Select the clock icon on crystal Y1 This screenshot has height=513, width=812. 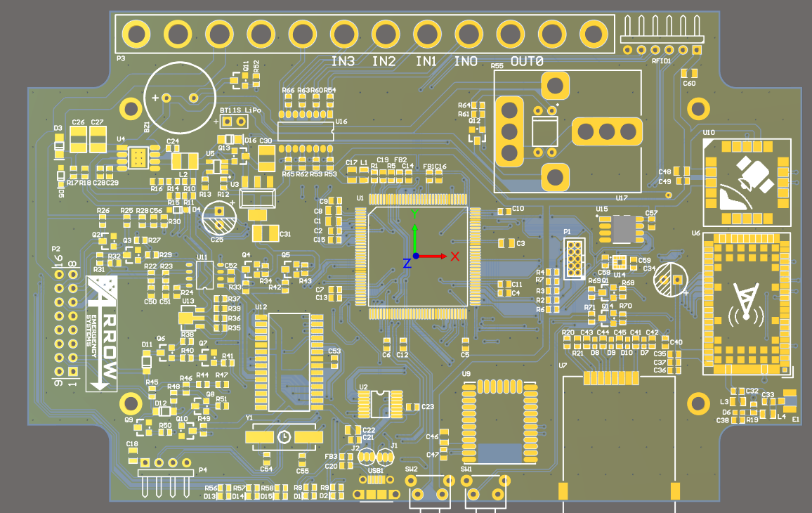[284, 436]
